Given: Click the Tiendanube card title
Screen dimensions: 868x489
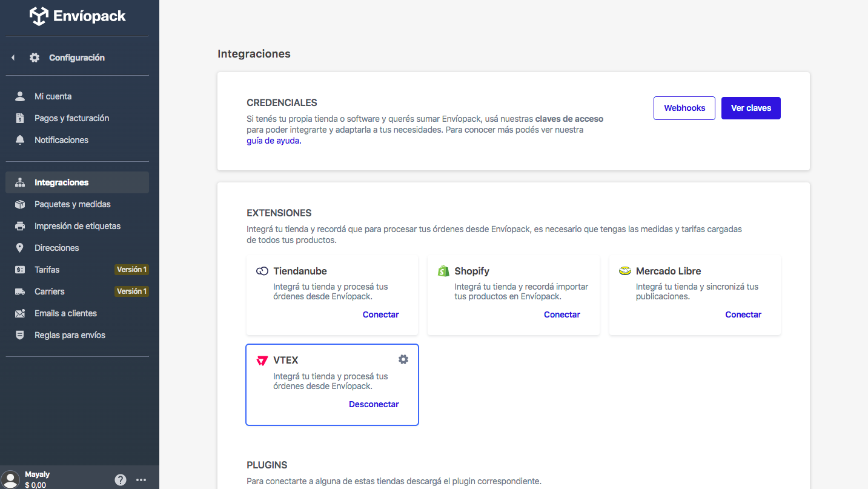Looking at the screenshot, I should pyautogui.click(x=300, y=271).
